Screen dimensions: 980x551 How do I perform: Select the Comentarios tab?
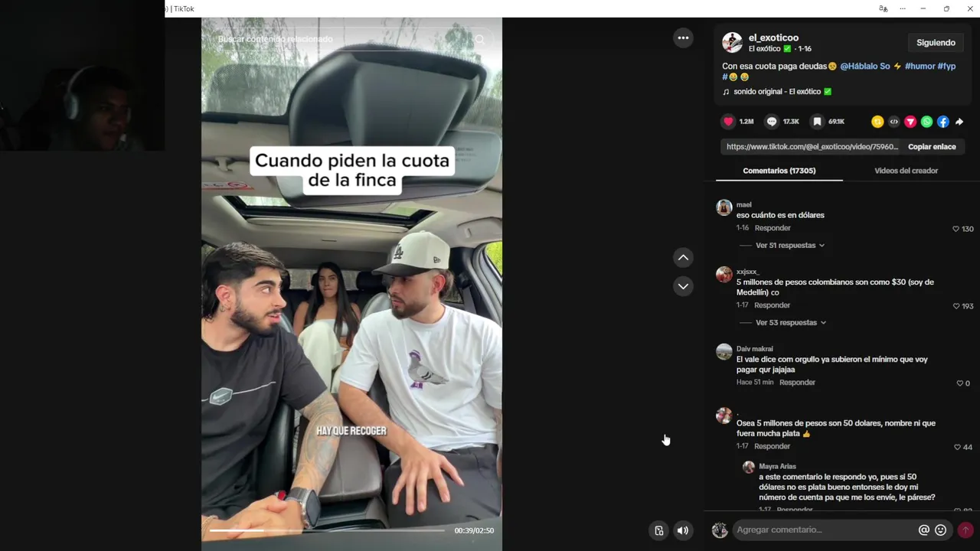pyautogui.click(x=779, y=171)
